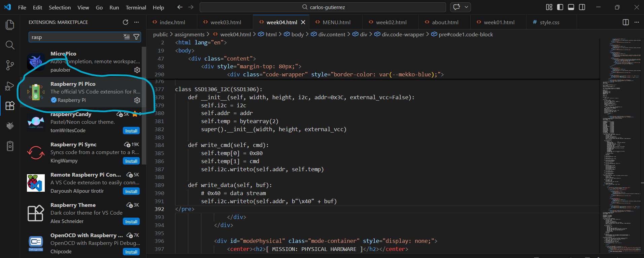Expand the week04.html breadcrumb segment
644x258 pixels.
pyautogui.click(x=232, y=34)
